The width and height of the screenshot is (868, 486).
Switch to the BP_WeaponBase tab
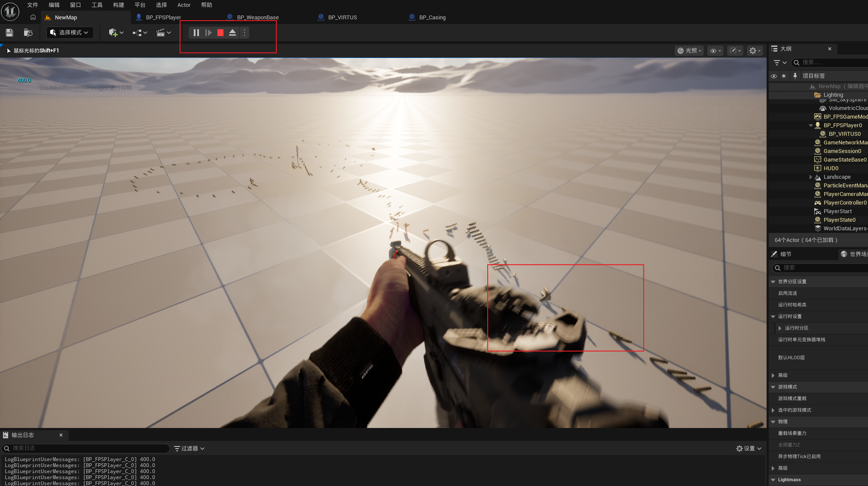pyautogui.click(x=258, y=18)
